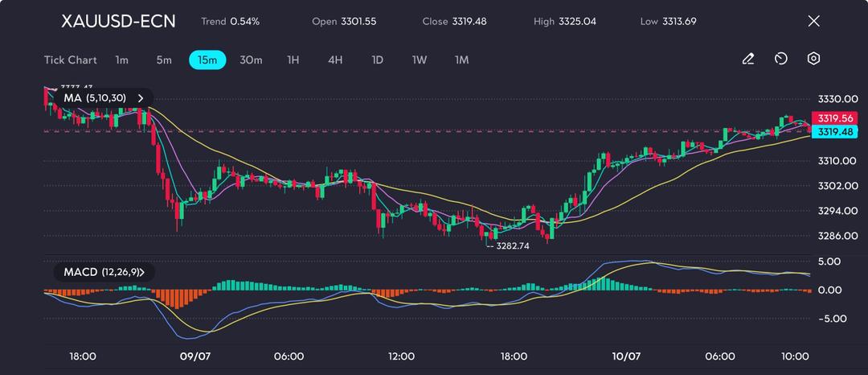Pick the 1M monthly timeframe
The height and width of the screenshot is (375, 868).
coord(461,60)
